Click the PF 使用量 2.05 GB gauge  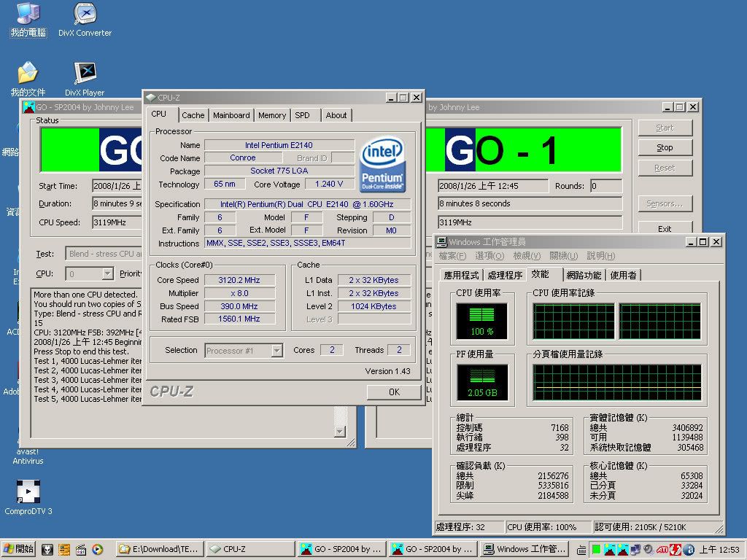click(482, 382)
